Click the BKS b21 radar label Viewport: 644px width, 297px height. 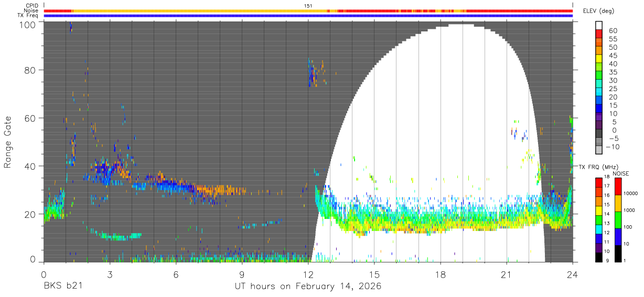(x=62, y=287)
